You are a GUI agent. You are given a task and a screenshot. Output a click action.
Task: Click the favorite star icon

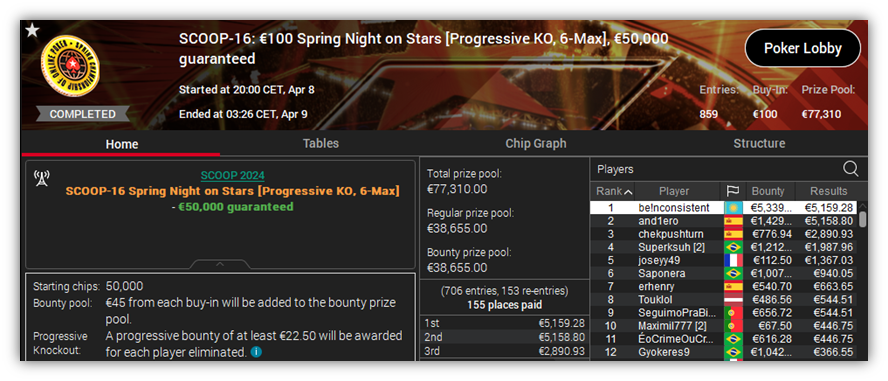pos(32,31)
